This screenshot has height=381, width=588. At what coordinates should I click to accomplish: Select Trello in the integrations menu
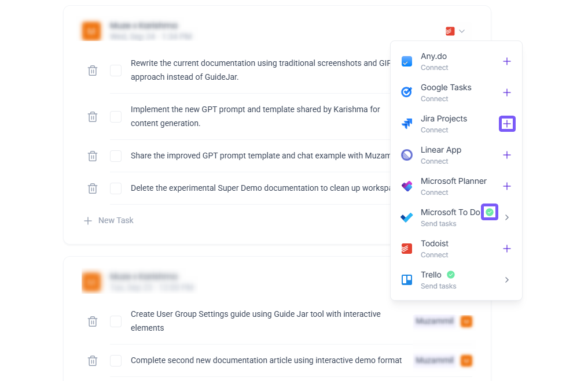click(x=431, y=275)
